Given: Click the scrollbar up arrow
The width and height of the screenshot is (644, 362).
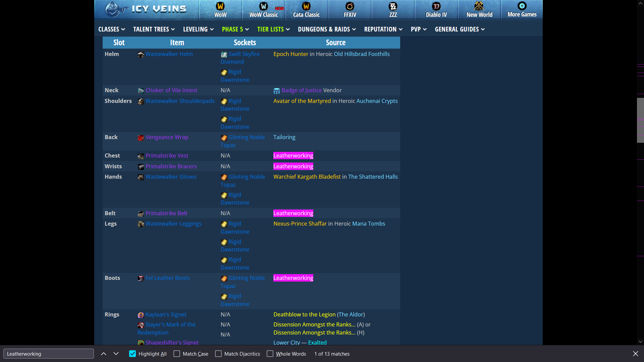Looking at the screenshot, I should [x=640, y=3].
